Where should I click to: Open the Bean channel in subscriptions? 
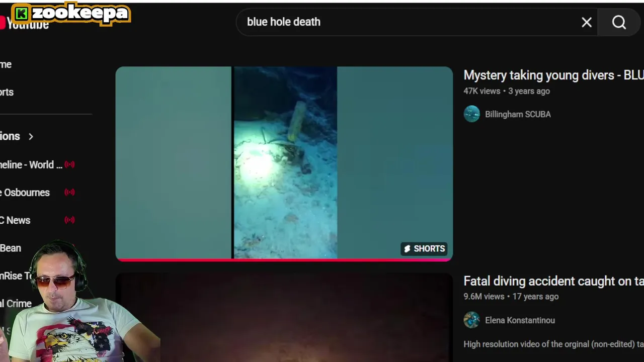click(11, 248)
